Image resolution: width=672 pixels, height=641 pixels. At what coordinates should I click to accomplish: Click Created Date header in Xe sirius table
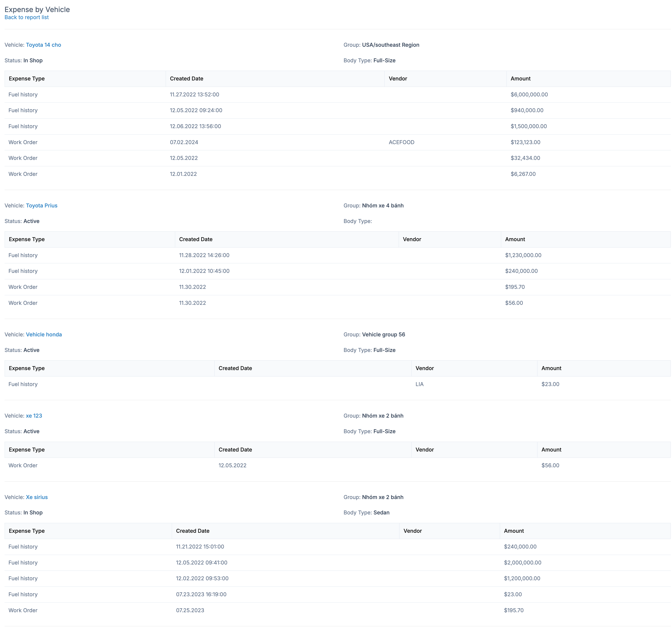pos(192,531)
